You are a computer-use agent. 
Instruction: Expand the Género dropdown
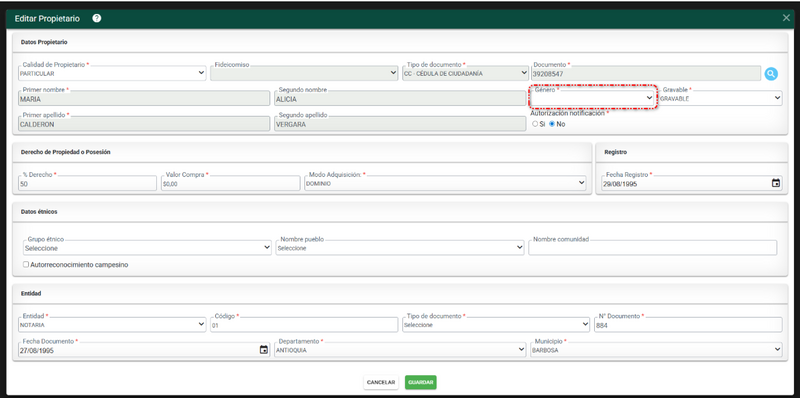[x=593, y=97]
